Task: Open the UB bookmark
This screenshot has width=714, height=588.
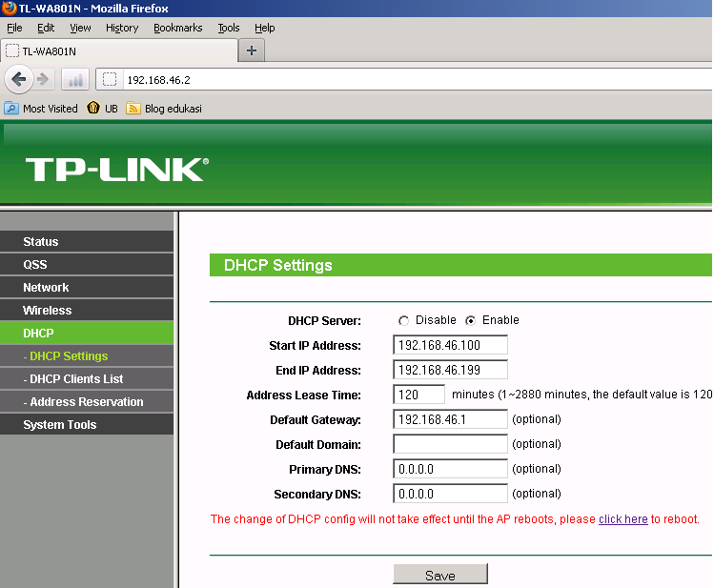Action: [102, 109]
